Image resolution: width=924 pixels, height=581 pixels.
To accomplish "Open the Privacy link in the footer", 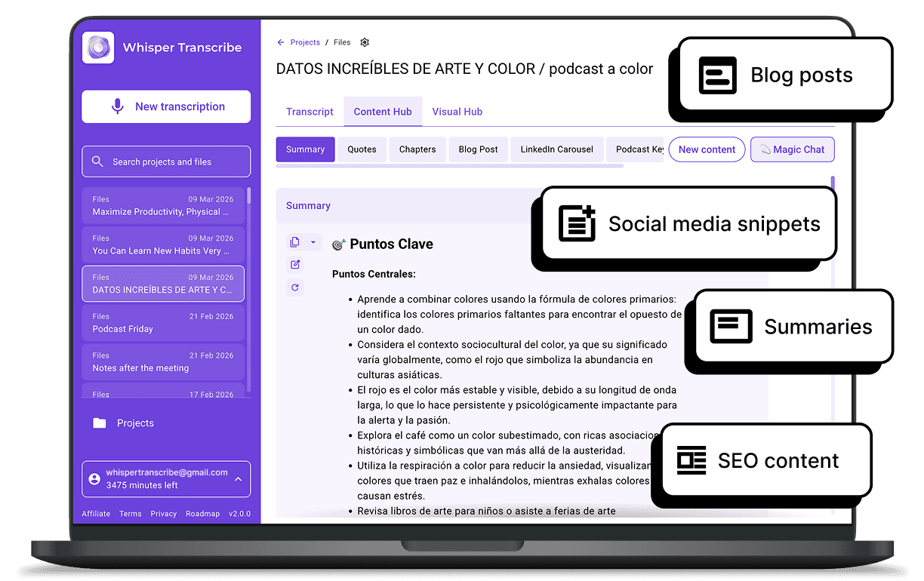I will [x=163, y=513].
